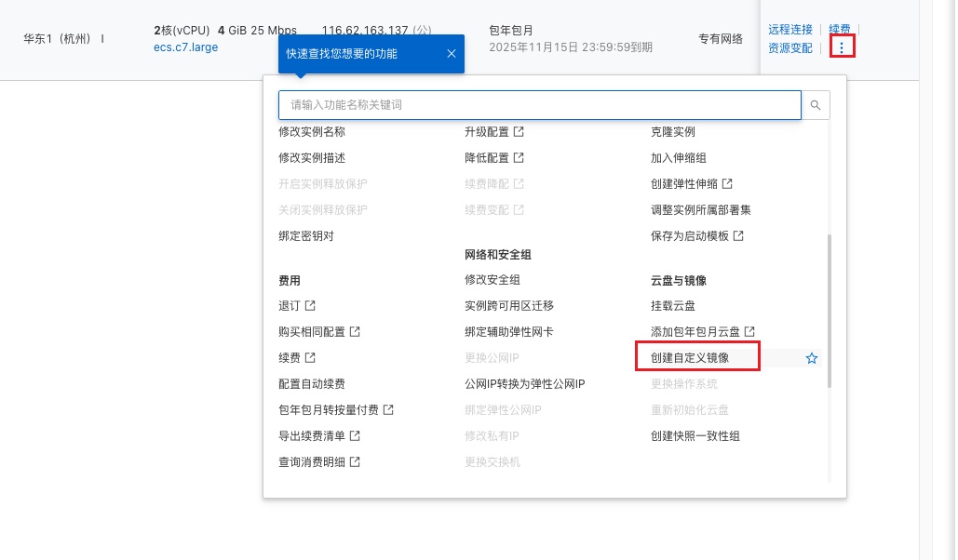958x560 pixels.
Task: Click the 资源变配 link
Action: pyautogui.click(x=790, y=47)
